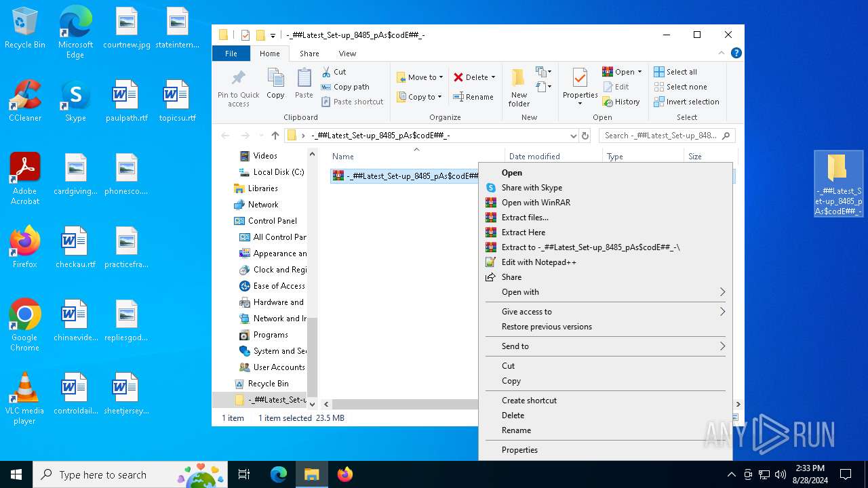Choose Properties in context menu
This screenshot has width=868, height=488.
point(605,450)
